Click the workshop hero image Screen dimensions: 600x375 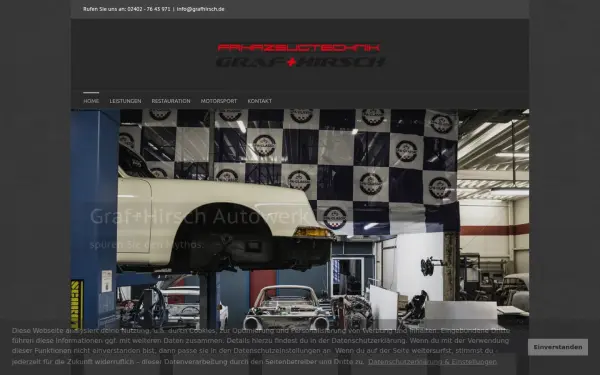coord(300,218)
